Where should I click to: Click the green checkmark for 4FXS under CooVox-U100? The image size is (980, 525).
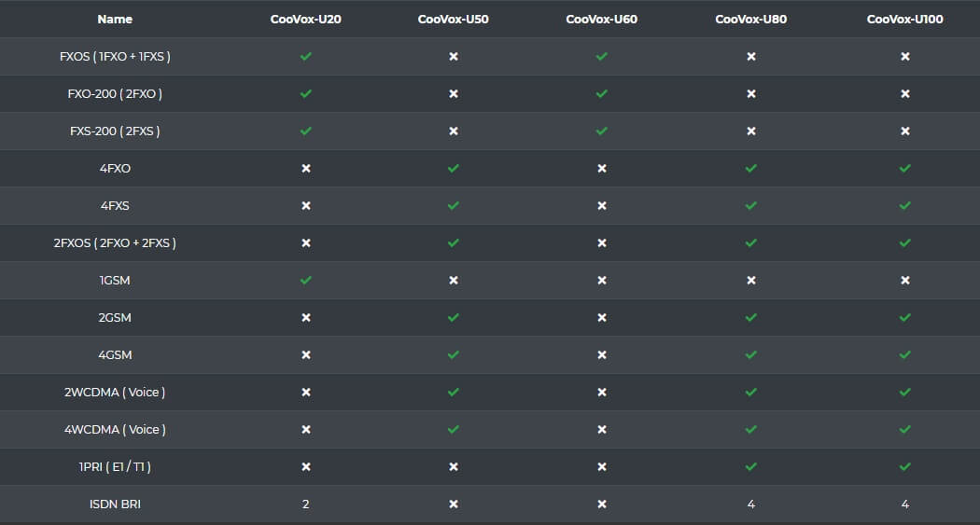[x=904, y=206]
